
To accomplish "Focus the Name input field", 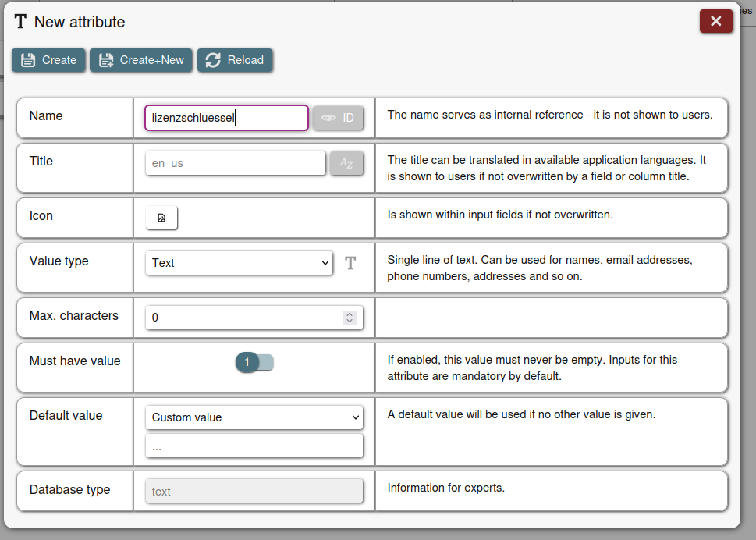I will 226,118.
